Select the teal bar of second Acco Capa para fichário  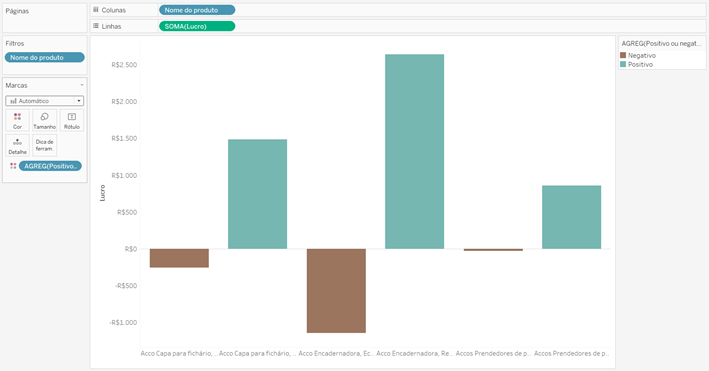pyautogui.click(x=257, y=194)
